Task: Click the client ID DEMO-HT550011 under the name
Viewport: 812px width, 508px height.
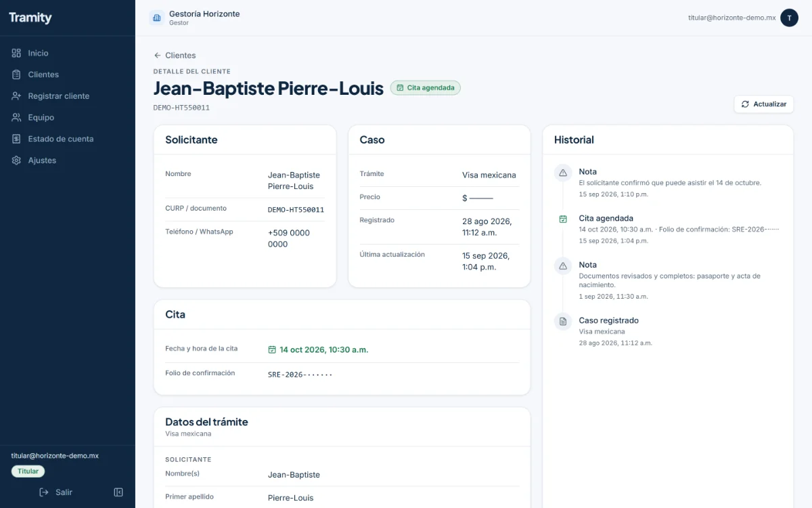Action: click(x=181, y=108)
